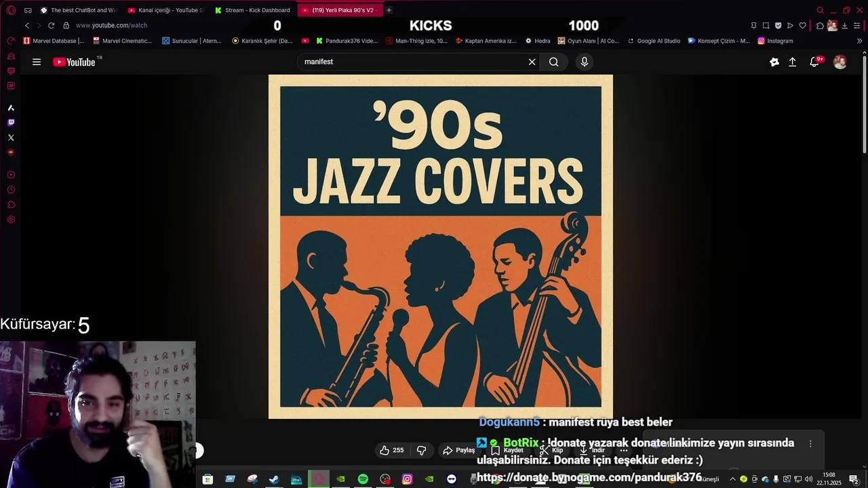Open Marvel Cinematic bookmark
868x488 pixels.
click(x=122, y=41)
